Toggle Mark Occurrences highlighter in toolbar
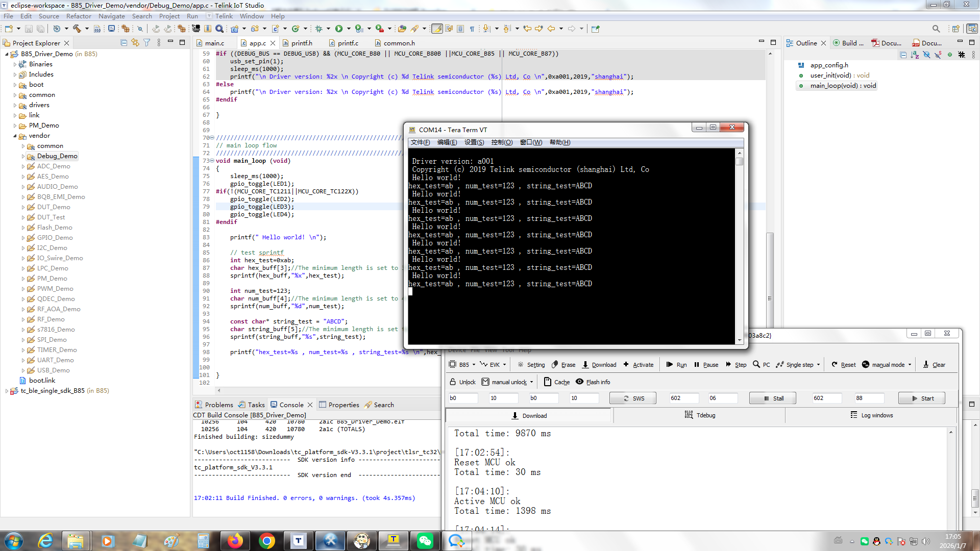The image size is (980, 551). 437,29
